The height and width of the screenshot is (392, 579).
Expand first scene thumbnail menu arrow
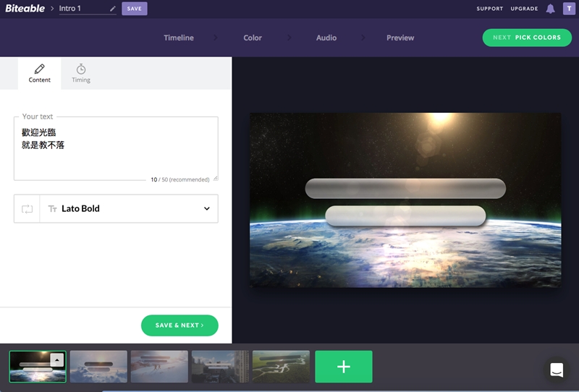point(57,360)
